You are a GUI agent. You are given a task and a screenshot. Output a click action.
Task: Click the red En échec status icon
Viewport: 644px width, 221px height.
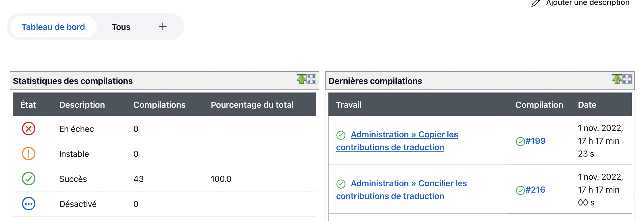pyautogui.click(x=29, y=129)
